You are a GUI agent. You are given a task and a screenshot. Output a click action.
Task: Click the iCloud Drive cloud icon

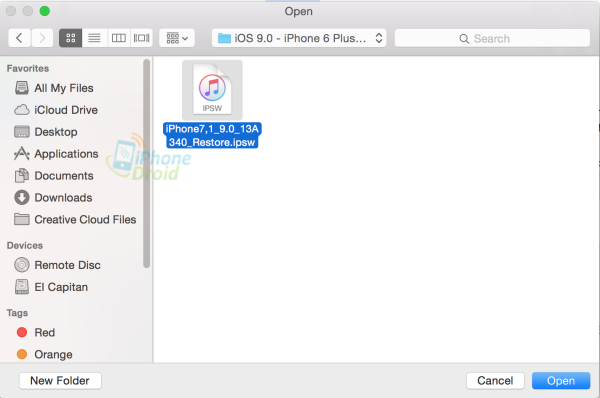pos(22,110)
